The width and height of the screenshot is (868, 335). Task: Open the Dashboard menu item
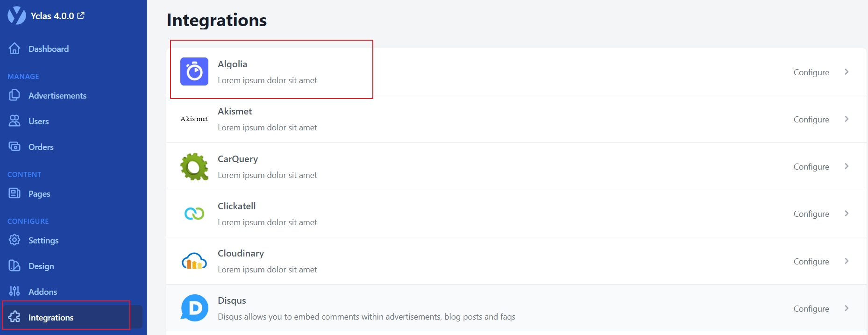pyautogui.click(x=49, y=49)
